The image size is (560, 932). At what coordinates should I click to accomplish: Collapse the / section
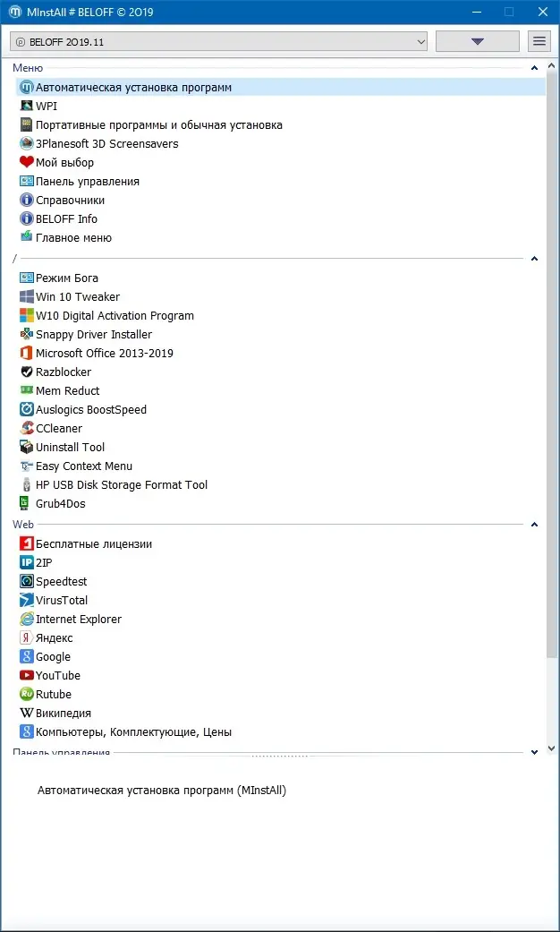click(x=534, y=259)
